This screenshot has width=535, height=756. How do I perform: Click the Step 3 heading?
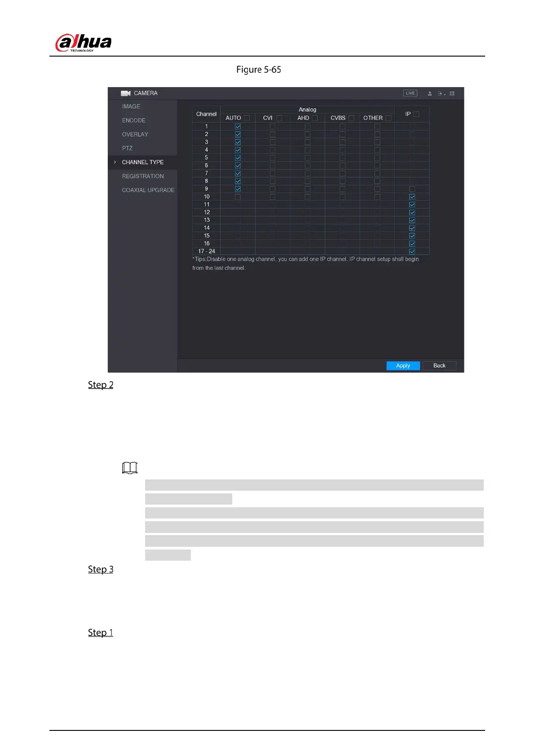click(101, 569)
